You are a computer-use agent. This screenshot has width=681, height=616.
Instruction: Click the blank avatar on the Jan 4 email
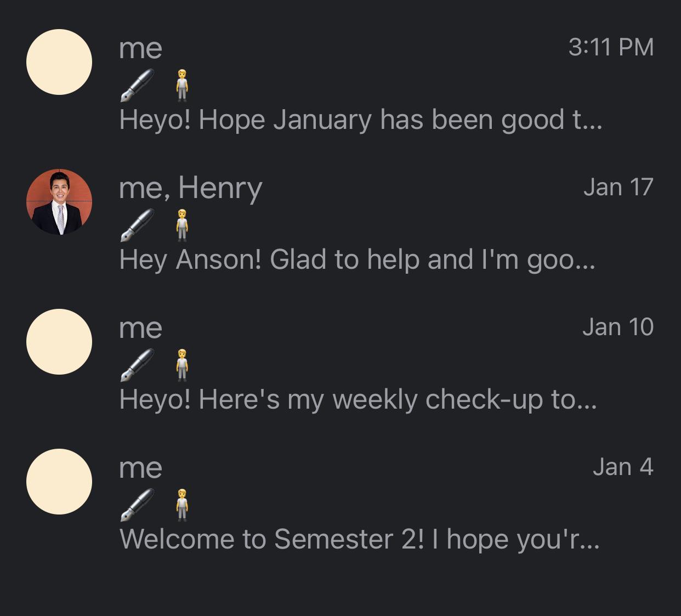point(59,482)
